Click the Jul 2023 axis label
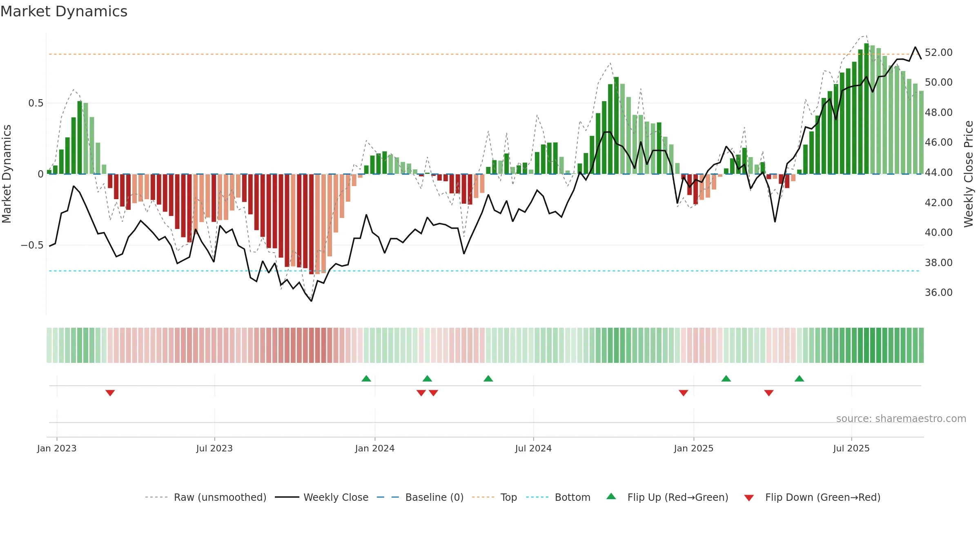The height and width of the screenshot is (551, 980). (x=214, y=448)
